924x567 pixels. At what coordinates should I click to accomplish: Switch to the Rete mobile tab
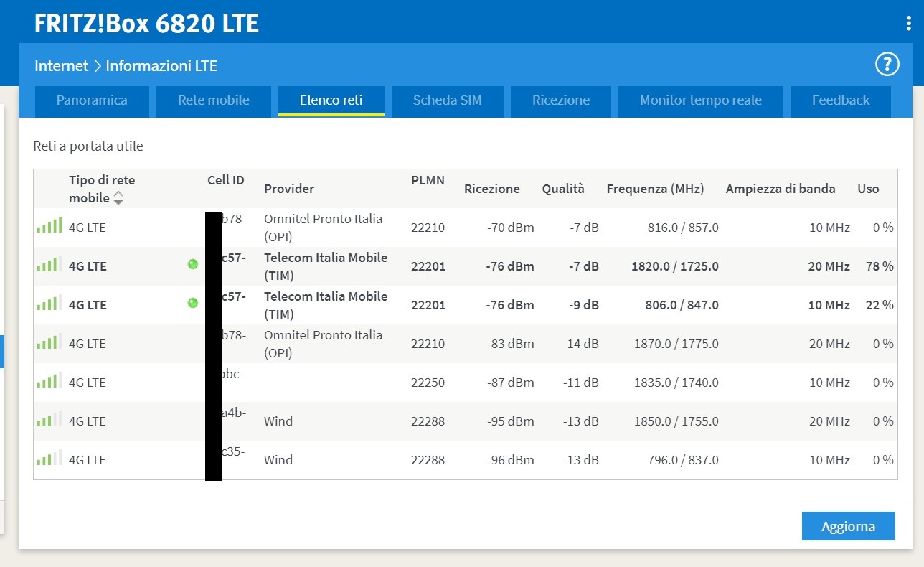click(x=214, y=101)
